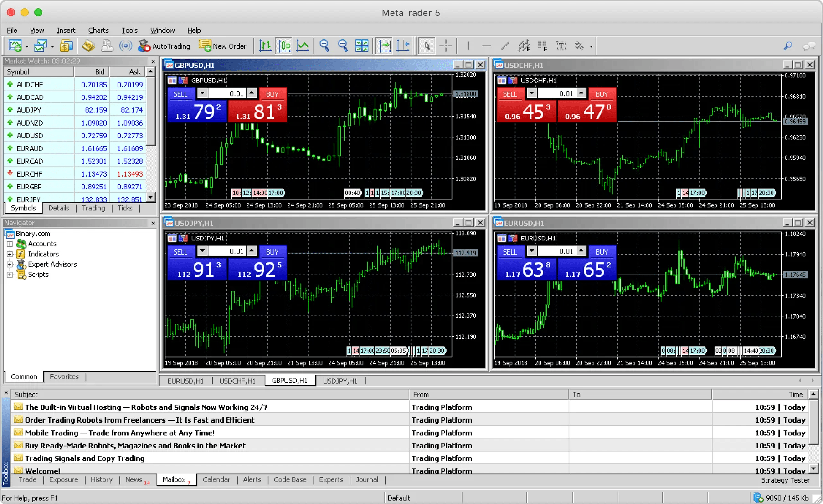Select the Cursor pointer tool
This screenshot has width=823, height=504.
(x=427, y=46)
